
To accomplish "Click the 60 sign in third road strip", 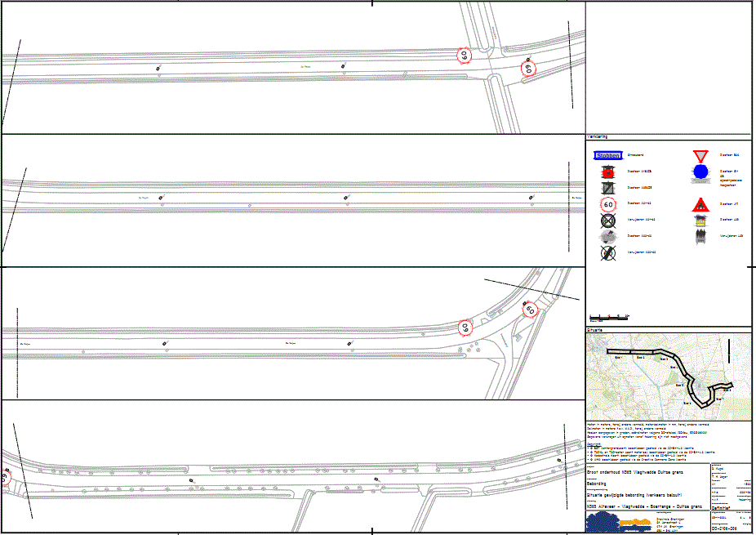I will [x=465, y=328].
